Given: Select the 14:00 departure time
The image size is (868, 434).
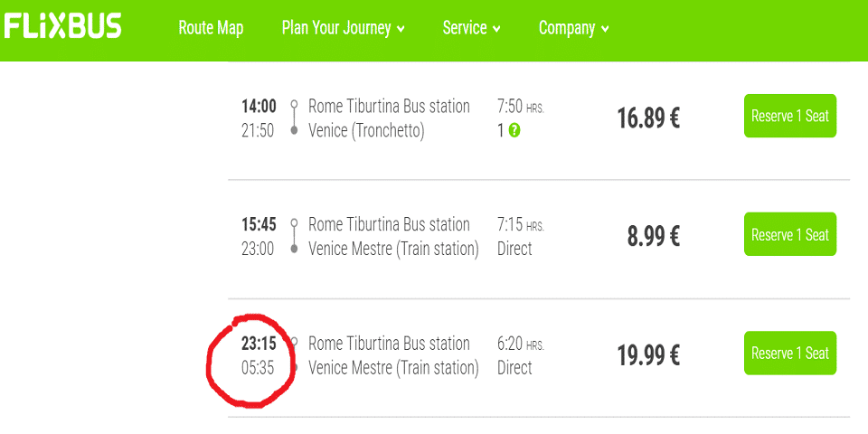Looking at the screenshot, I should 259,105.
